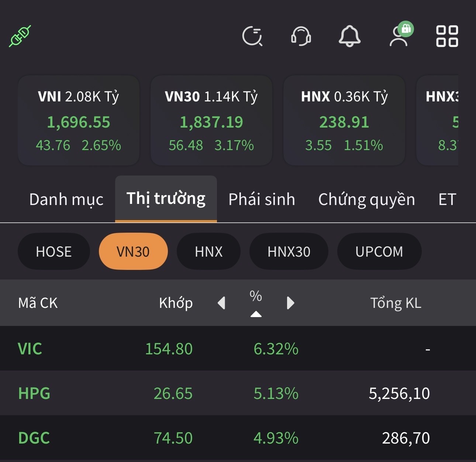Open the notifications bell
Viewport: 476px width, 462px height.
349,36
